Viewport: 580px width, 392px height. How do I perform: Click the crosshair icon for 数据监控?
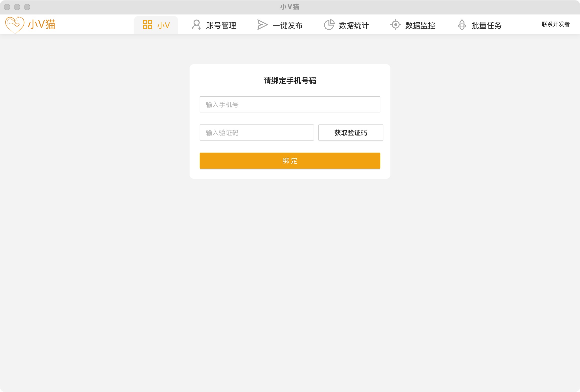pos(396,25)
